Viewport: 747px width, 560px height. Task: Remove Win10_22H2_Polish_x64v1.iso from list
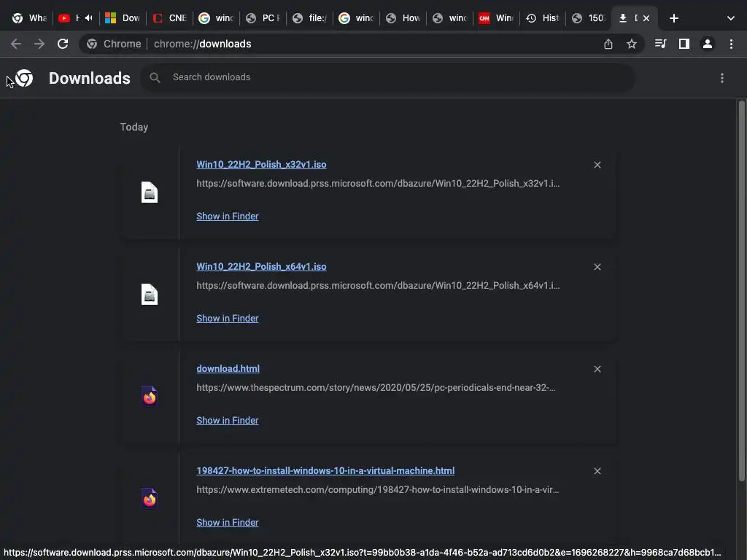click(x=597, y=267)
